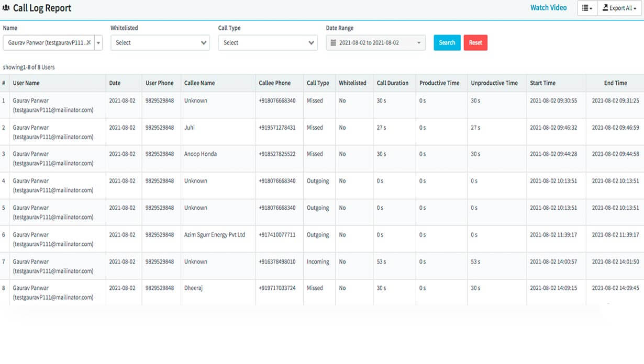This screenshot has width=644, height=364.
Task: Expand the Name dropdown arrow
Action: (98, 43)
